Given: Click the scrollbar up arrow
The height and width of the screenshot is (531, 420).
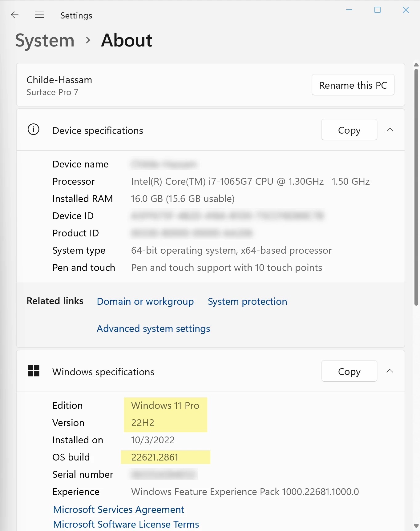Looking at the screenshot, I should pos(416,65).
